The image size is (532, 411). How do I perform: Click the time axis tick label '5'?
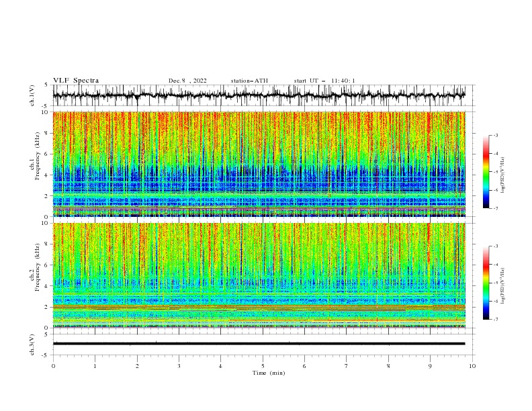point(263,366)
